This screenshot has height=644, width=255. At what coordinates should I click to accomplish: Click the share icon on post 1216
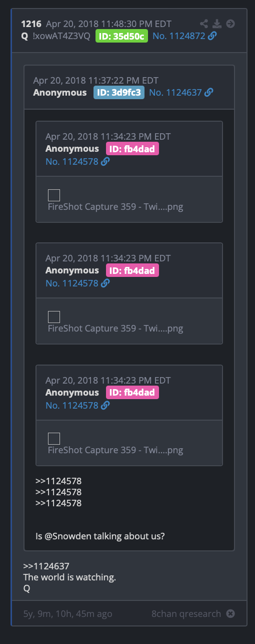(204, 24)
